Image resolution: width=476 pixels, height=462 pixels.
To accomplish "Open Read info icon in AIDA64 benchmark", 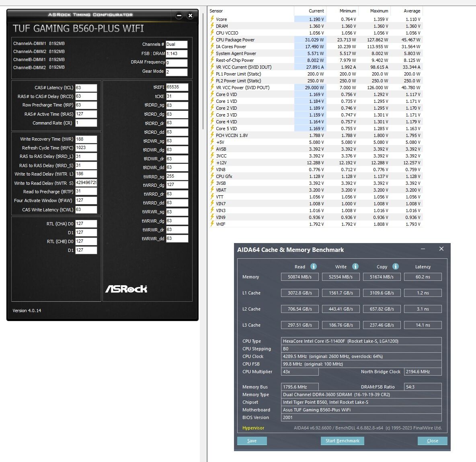I will coord(314,266).
